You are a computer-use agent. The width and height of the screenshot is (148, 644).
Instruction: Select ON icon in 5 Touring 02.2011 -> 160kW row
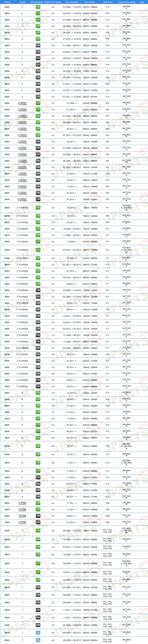(38, 303)
